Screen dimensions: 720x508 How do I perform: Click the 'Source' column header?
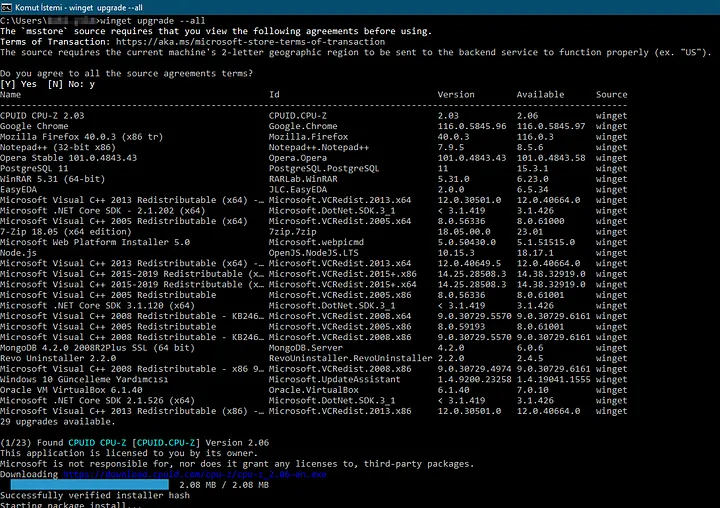click(612, 95)
